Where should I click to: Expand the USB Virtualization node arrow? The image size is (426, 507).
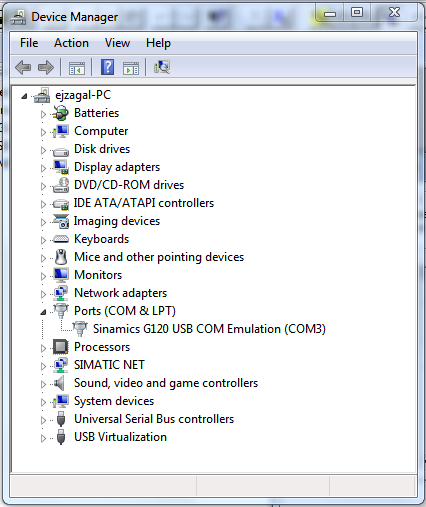point(43,438)
